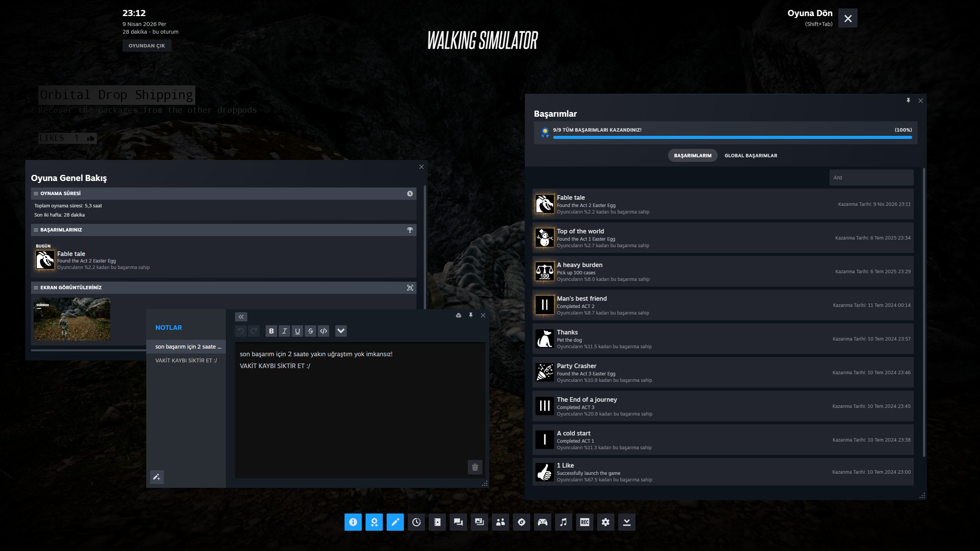The width and height of the screenshot is (980, 551).
Task: Toggle the Achievements panel toolbar button
Action: [x=374, y=522]
